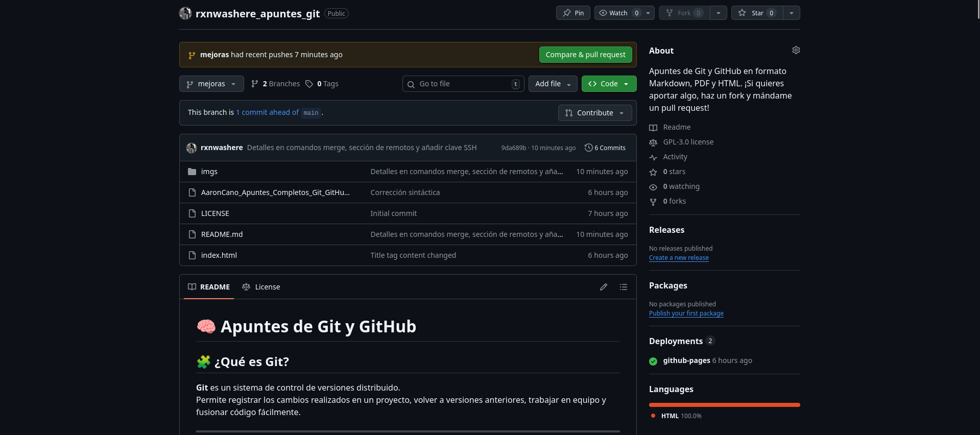Viewport: 980px width, 435px height.
Task: Open the Activity link
Action: click(668, 157)
